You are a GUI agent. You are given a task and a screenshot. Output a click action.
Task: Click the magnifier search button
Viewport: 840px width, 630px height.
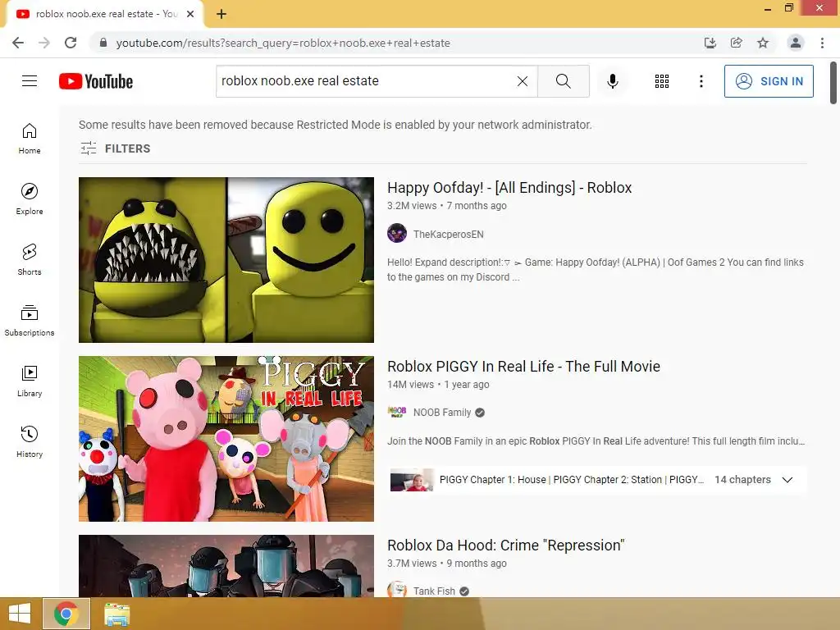pos(563,81)
